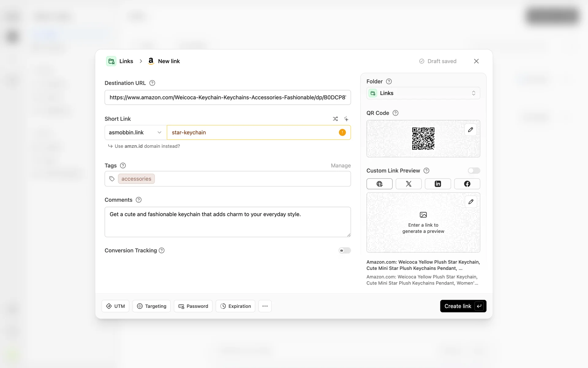Select the X (Twitter) preview tab
Viewport: 588px width, 368px height.
pyautogui.click(x=409, y=184)
